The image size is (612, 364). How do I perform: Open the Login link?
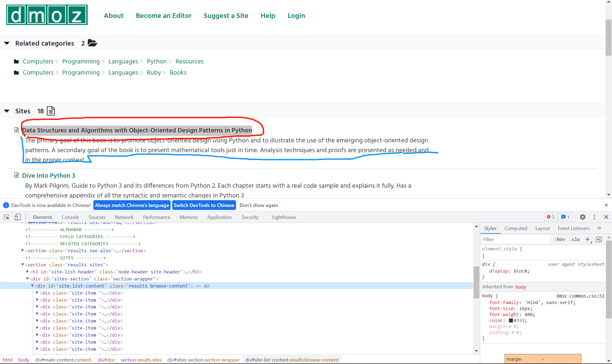pyautogui.click(x=296, y=16)
